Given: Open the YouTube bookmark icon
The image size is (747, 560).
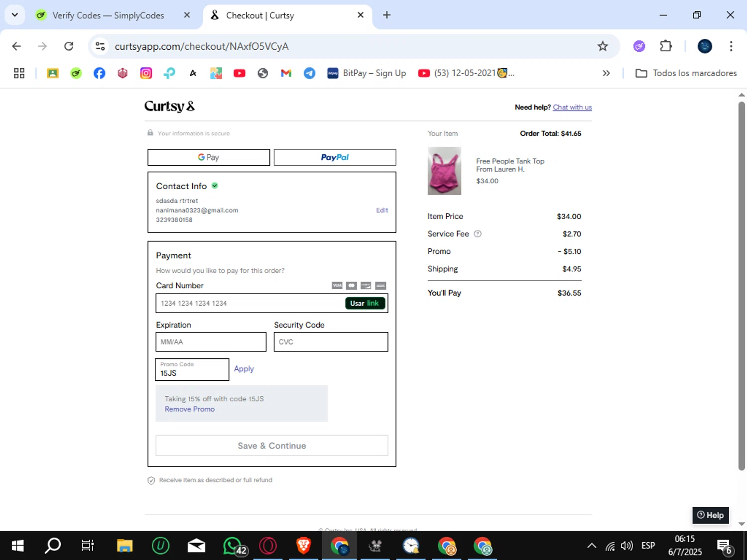Looking at the screenshot, I should [240, 73].
